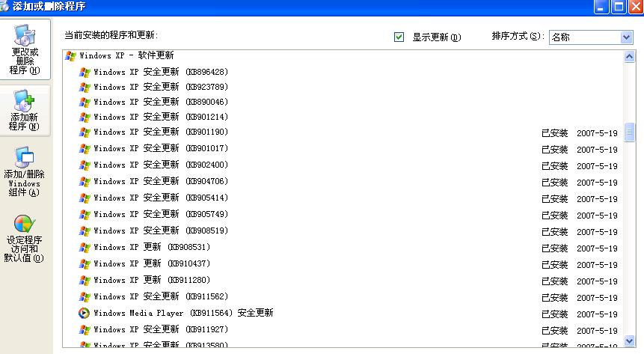Click icon of update KB923789

[x=85, y=87]
